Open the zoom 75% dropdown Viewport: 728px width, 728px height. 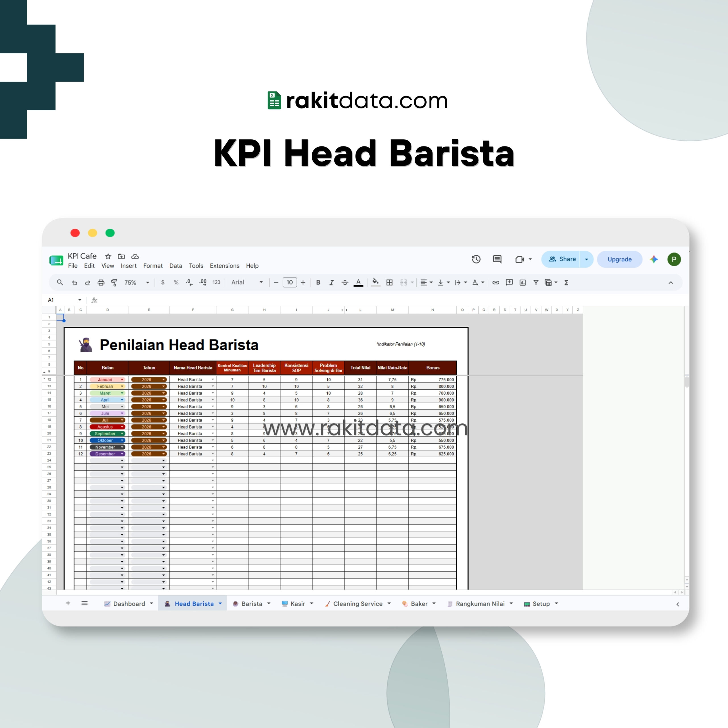pos(137,283)
